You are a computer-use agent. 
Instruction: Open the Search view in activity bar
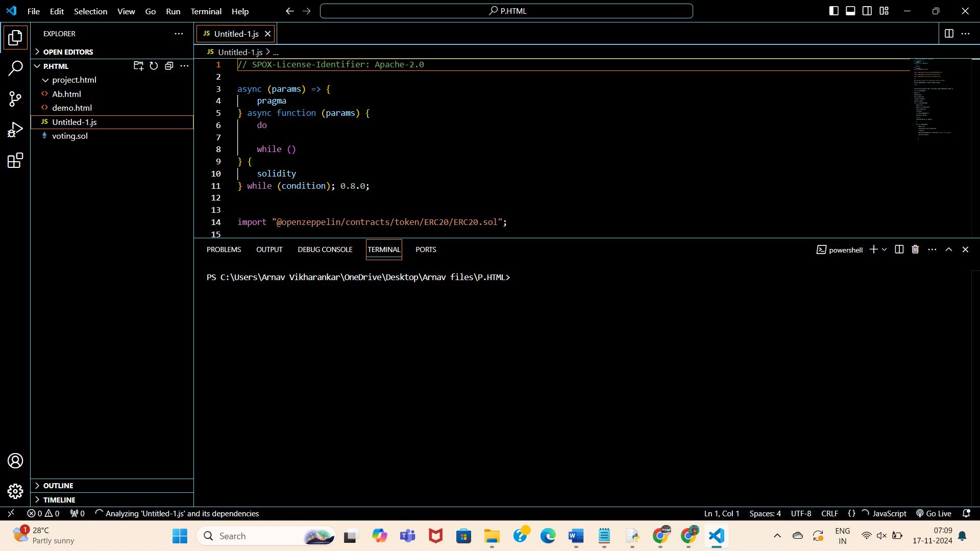tap(15, 68)
